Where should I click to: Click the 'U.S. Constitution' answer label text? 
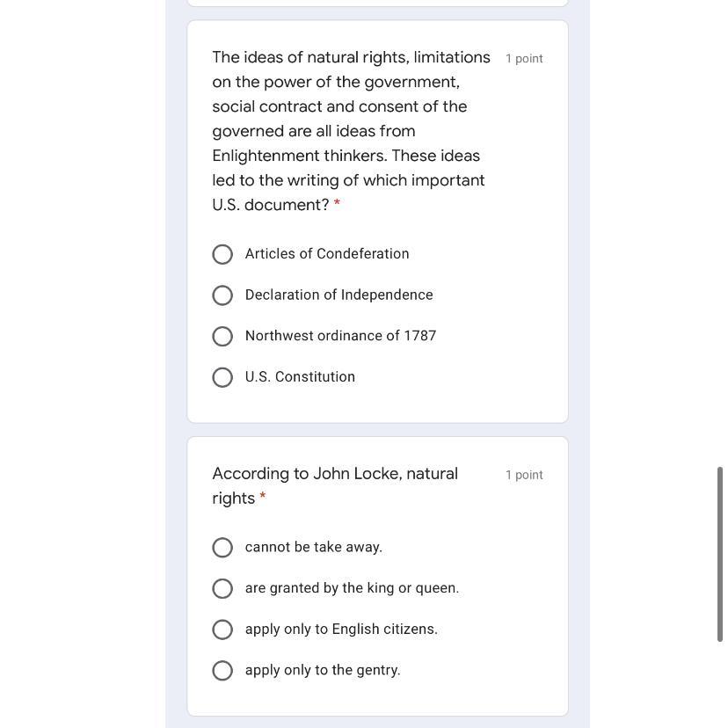pyautogui.click(x=300, y=377)
